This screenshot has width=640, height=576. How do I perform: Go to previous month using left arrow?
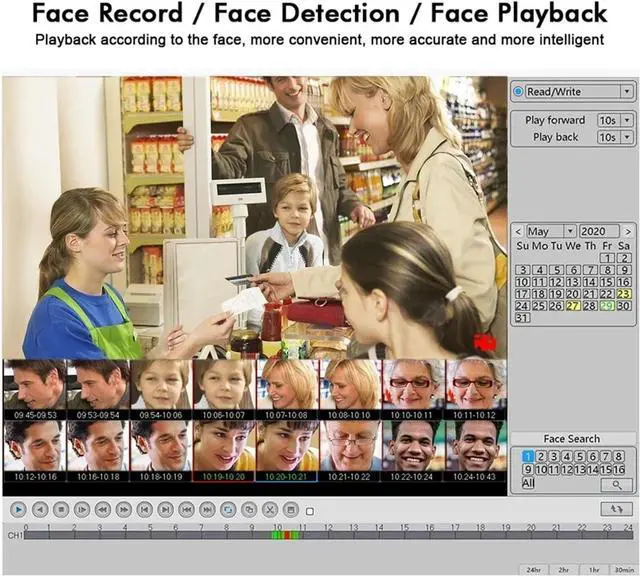click(x=518, y=231)
